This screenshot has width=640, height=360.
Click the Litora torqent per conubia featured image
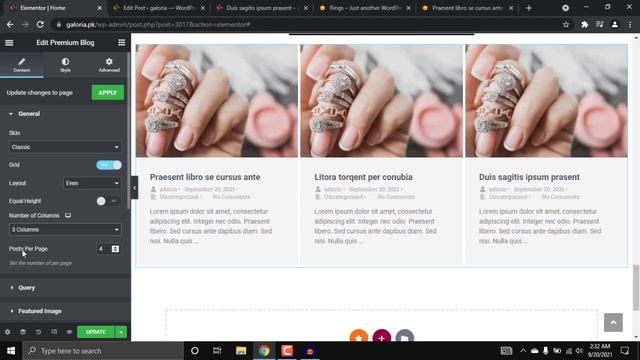coord(382,101)
